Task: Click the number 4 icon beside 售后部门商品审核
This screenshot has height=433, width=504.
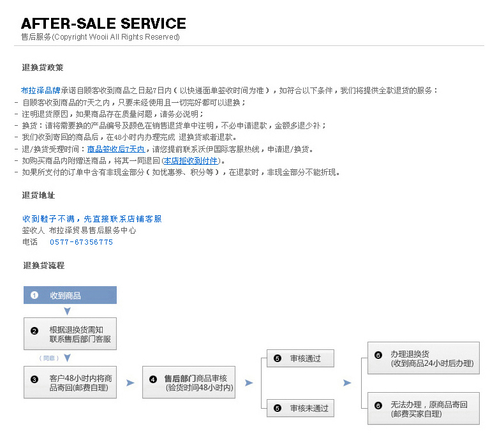Action: 153,379
